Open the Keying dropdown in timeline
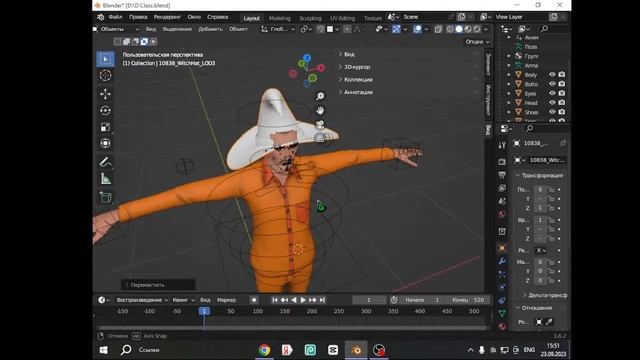The width and height of the screenshot is (640, 360). click(x=183, y=300)
